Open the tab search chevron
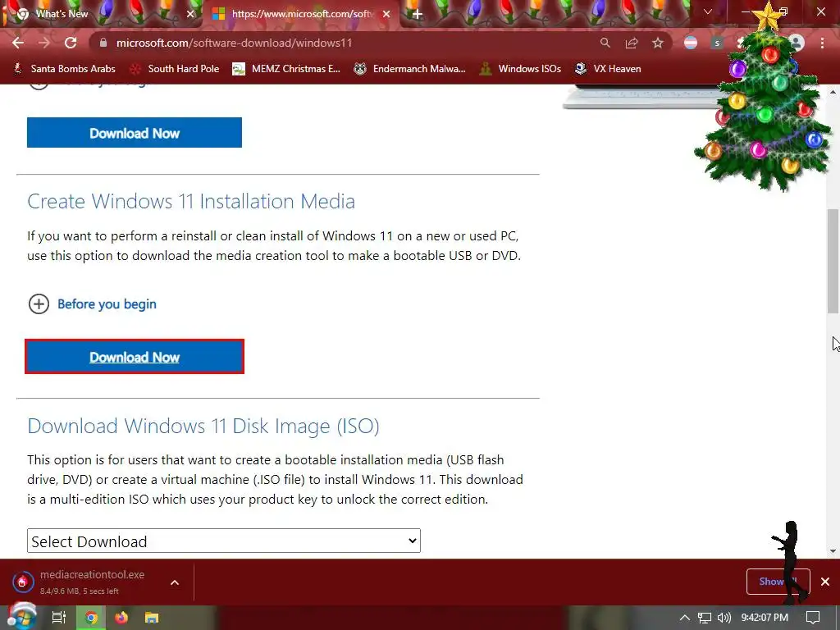The height and width of the screenshot is (630, 840). pos(708,11)
